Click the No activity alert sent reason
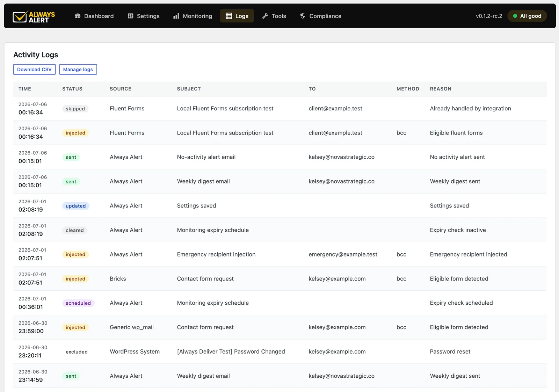The image size is (559, 392). click(x=457, y=157)
